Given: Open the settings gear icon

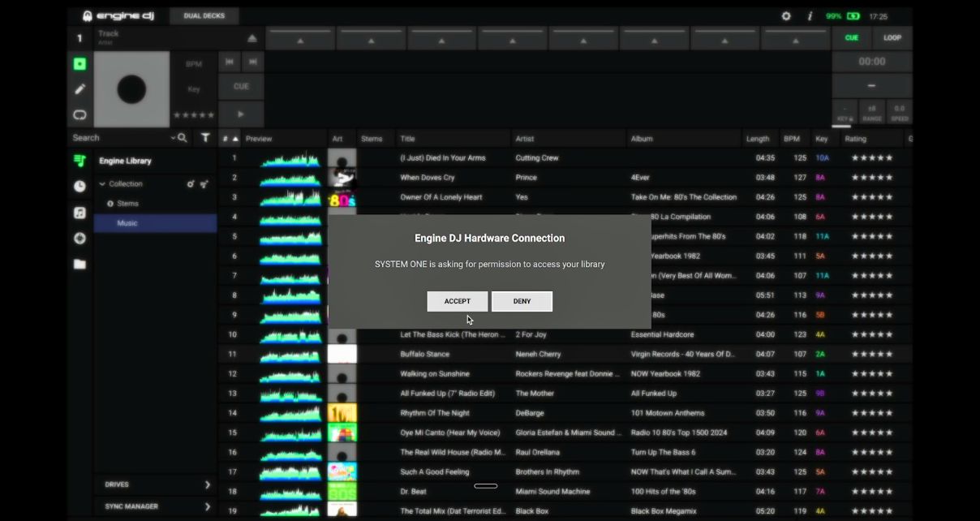Looking at the screenshot, I should click(786, 16).
